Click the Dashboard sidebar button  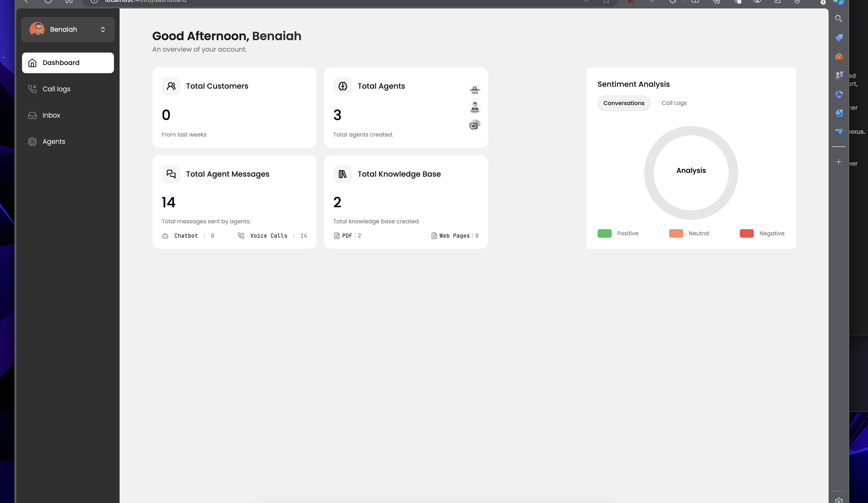pyautogui.click(x=68, y=63)
